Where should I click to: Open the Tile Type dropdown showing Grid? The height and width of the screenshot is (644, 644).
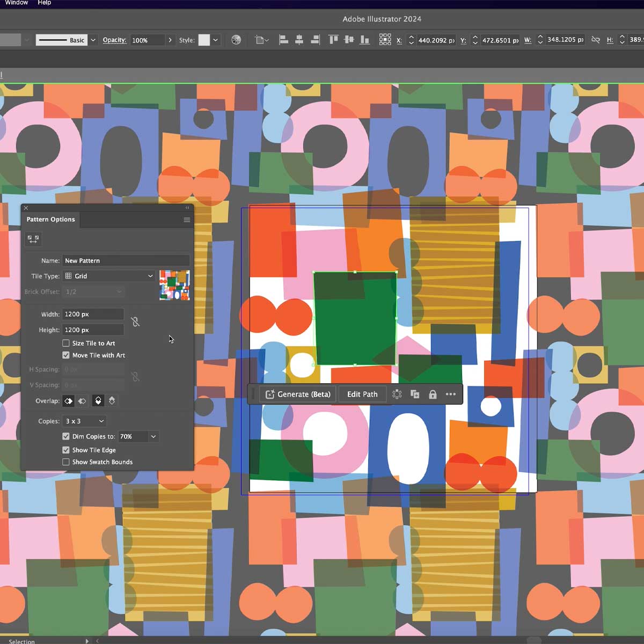tap(109, 276)
